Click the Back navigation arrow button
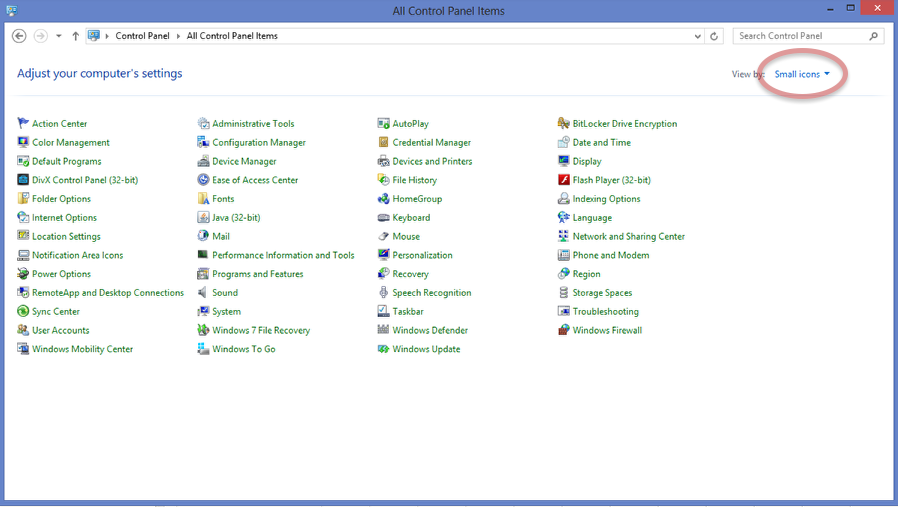The image size is (898, 507). (x=19, y=36)
